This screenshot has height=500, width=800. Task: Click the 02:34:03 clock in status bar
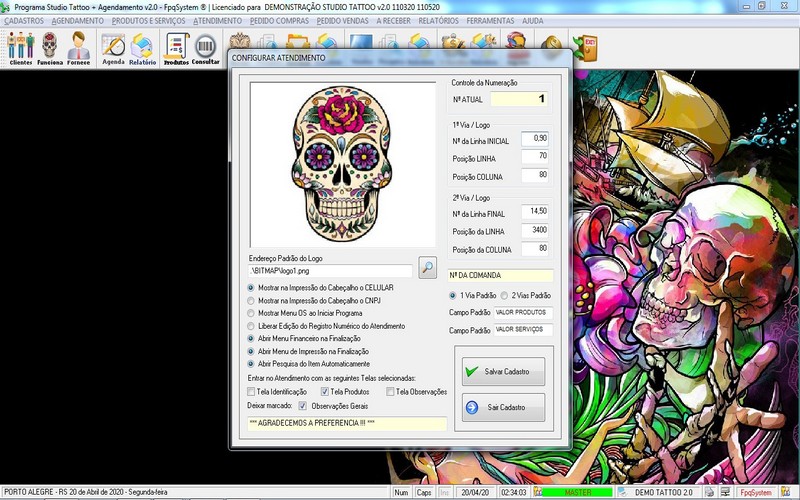pyautogui.click(x=514, y=492)
